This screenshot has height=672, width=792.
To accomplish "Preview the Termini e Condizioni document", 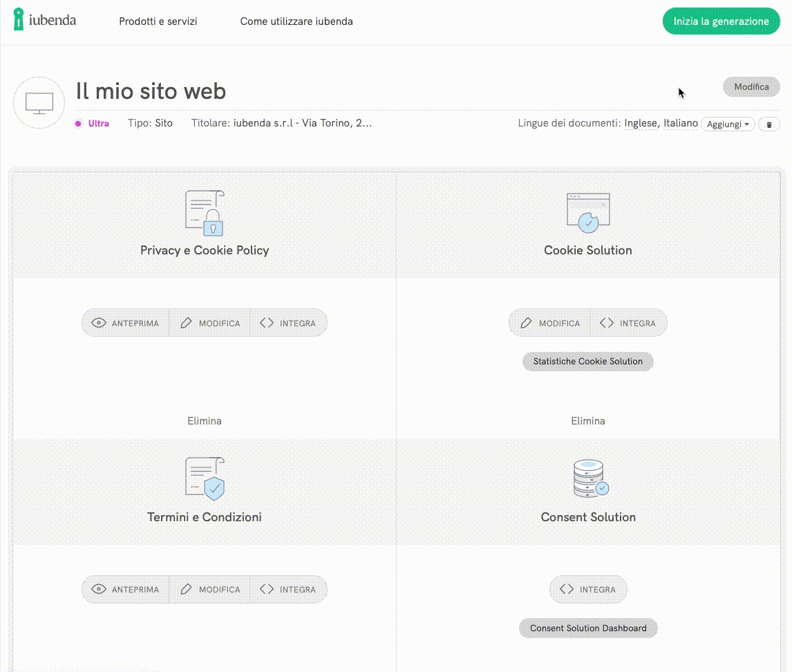I will (x=126, y=590).
